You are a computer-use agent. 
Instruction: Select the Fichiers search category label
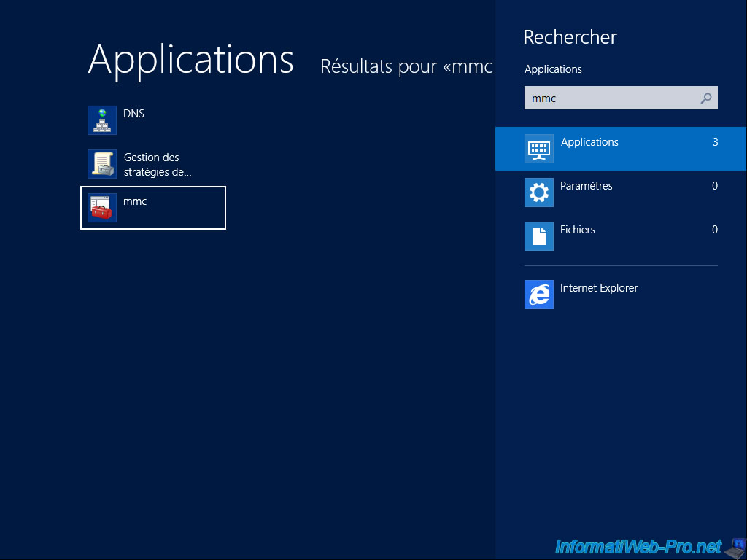[x=578, y=230]
